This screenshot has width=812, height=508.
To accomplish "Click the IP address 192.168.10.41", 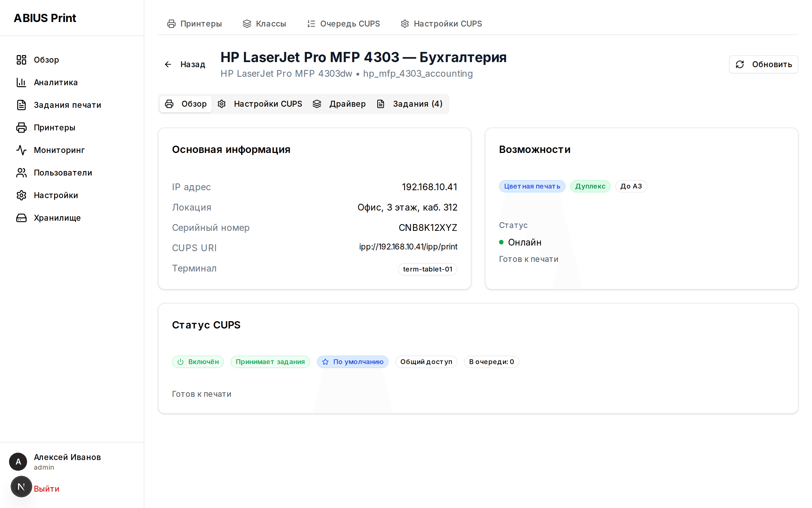I will pyautogui.click(x=429, y=187).
